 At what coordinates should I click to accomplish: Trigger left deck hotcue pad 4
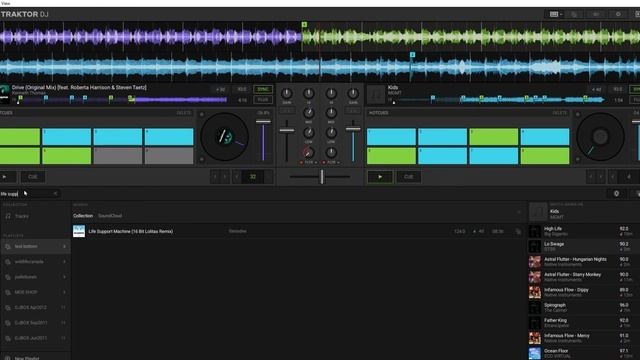(169, 137)
